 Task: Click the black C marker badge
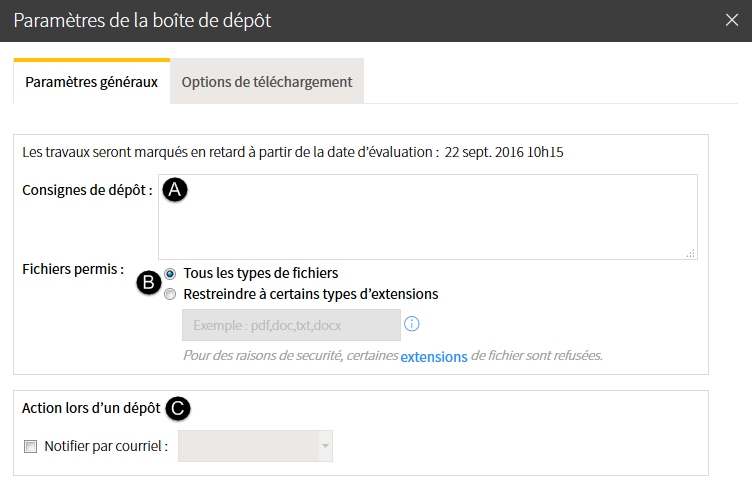pyautogui.click(x=178, y=409)
